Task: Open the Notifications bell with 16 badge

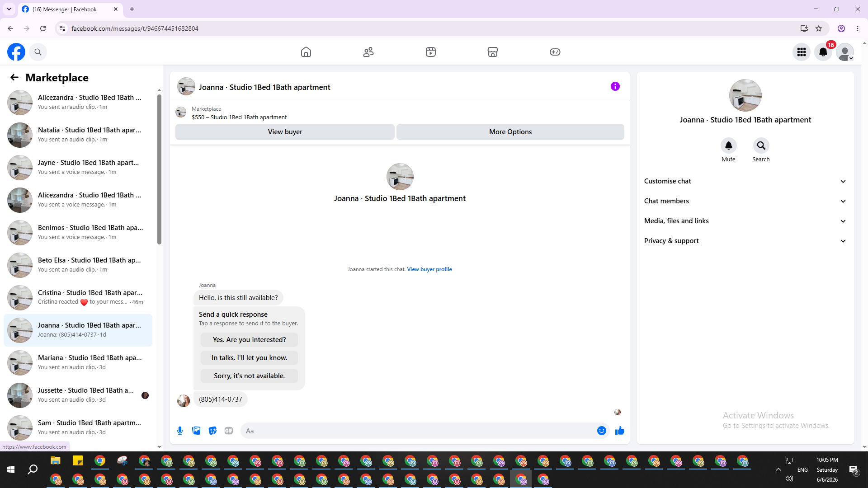Action: point(823,52)
